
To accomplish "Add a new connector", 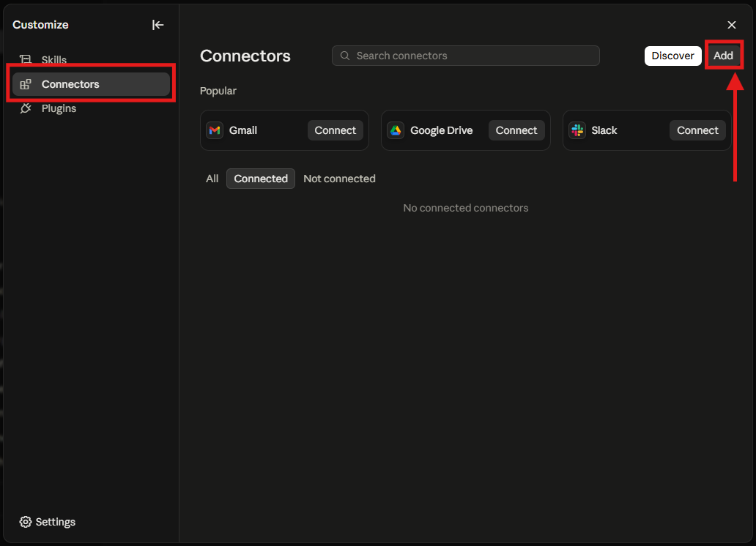I will coord(723,56).
